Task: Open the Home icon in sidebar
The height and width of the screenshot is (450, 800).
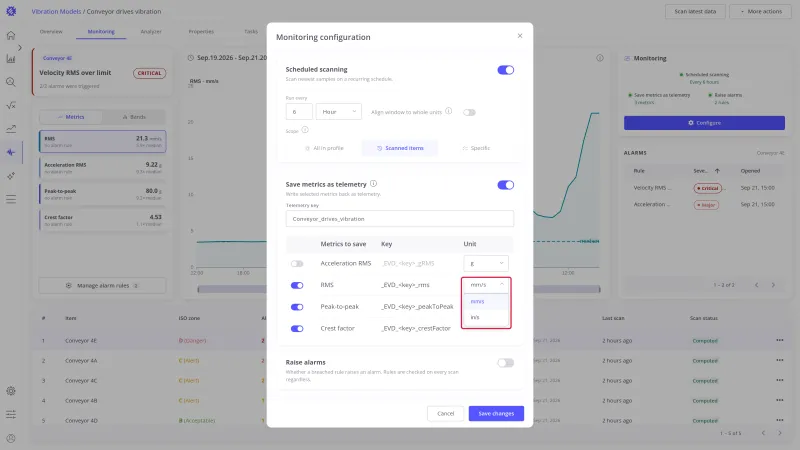Action: tap(11, 35)
